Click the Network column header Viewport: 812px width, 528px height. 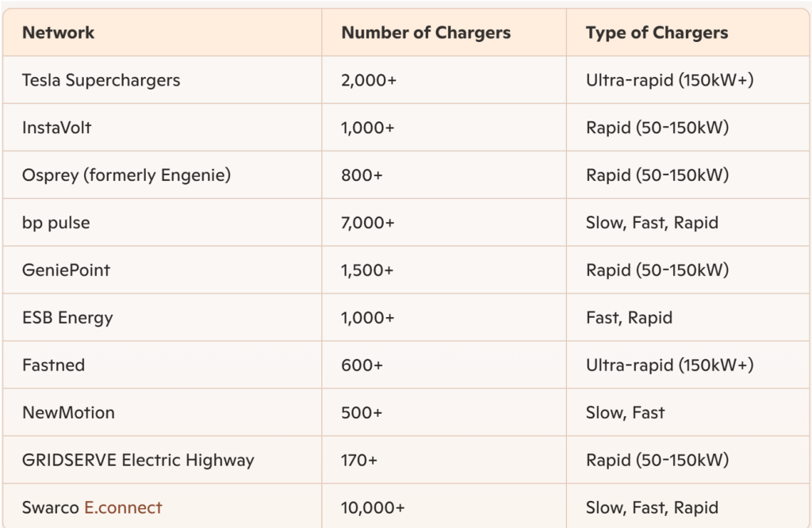(x=59, y=33)
